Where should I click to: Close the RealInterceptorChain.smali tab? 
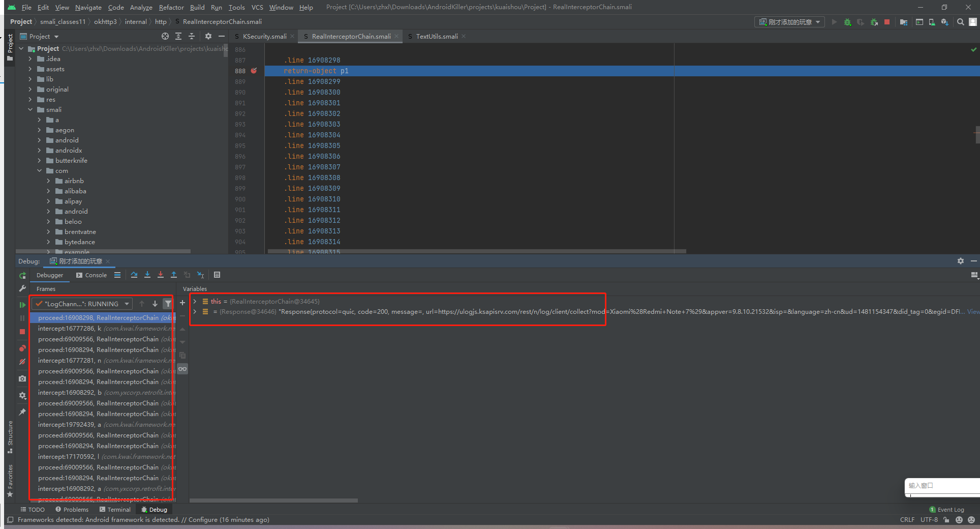pyautogui.click(x=396, y=36)
